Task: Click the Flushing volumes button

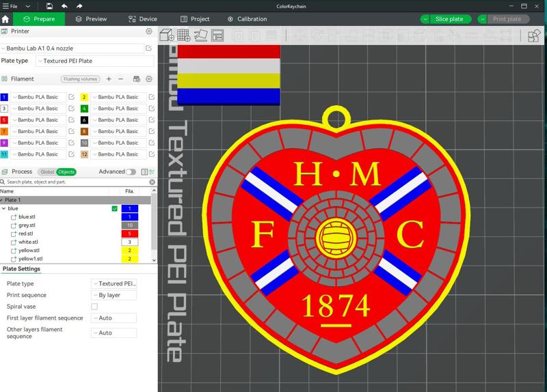Action: coord(80,79)
